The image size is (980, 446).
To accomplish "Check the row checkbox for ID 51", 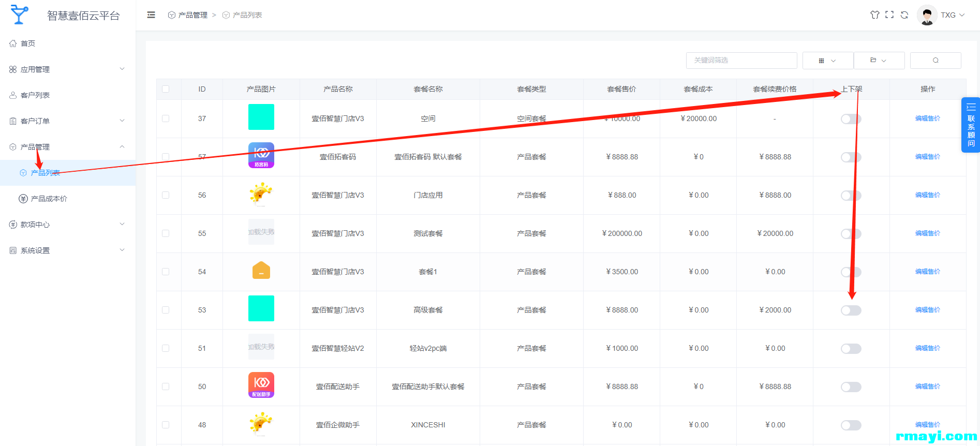I will click(x=166, y=348).
